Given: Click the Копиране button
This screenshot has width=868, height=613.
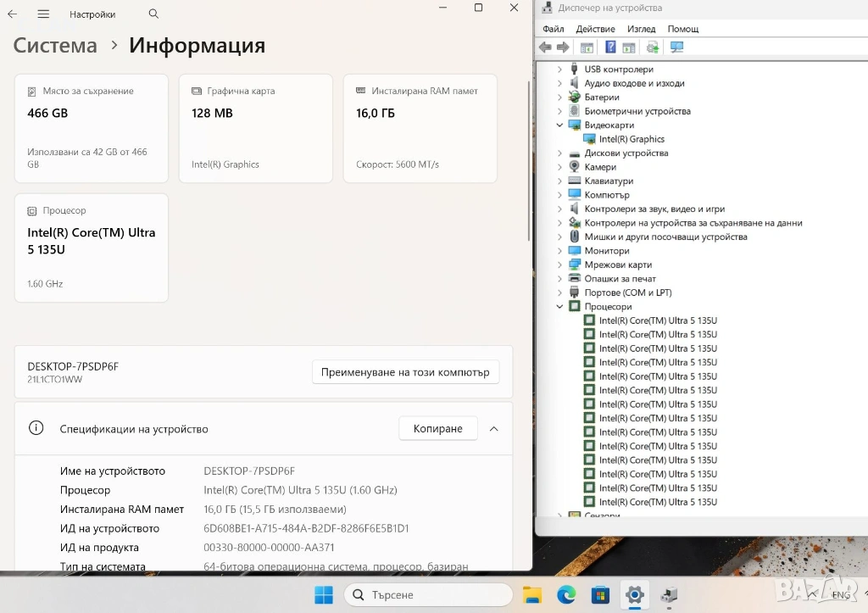Looking at the screenshot, I should pos(437,429).
